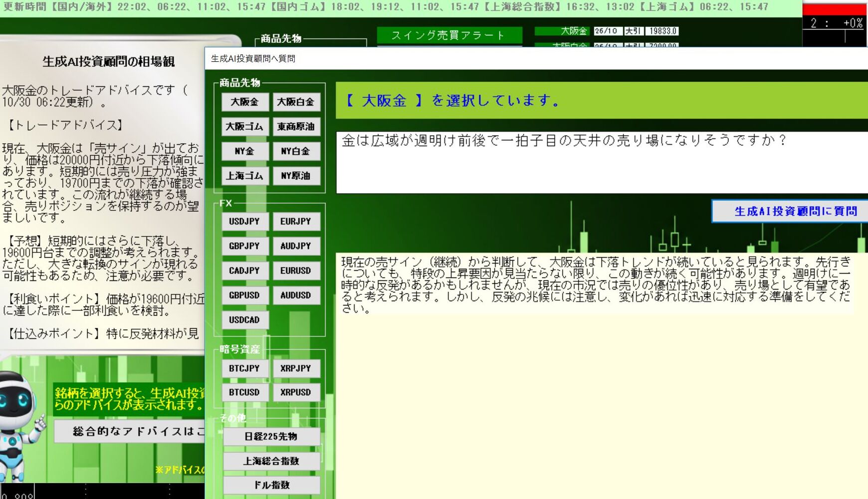Open the 総合的なアドバイス button

130,432
